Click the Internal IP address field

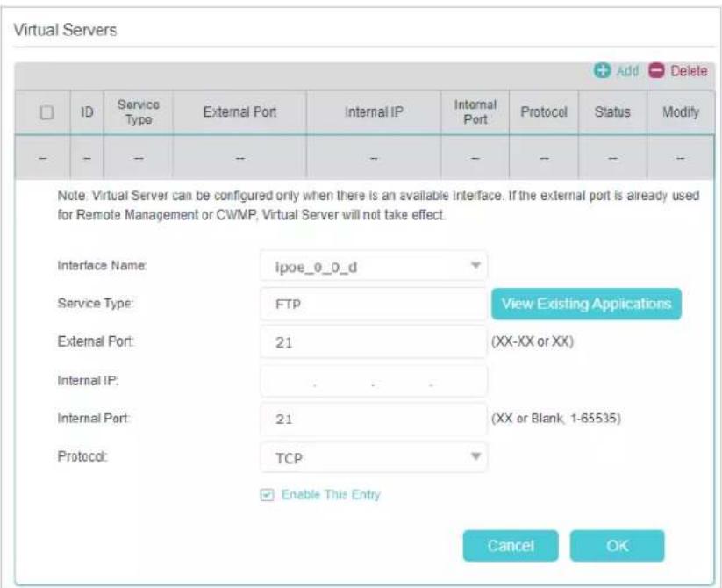[374, 381]
